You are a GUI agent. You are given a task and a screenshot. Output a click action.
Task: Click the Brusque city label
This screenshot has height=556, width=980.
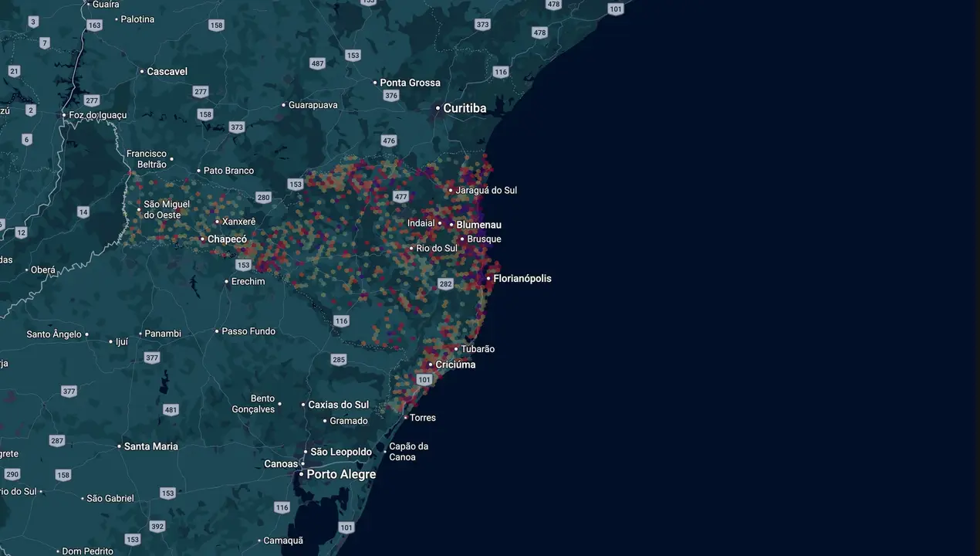coord(484,239)
